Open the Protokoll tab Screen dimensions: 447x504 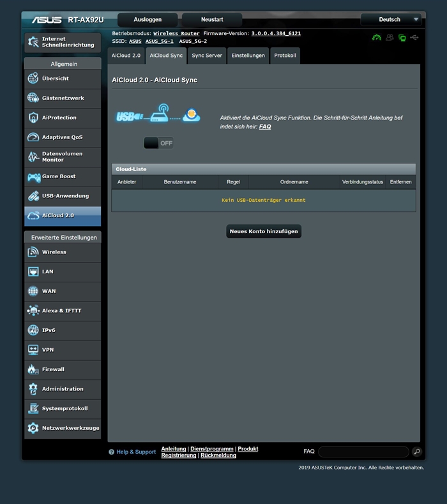285,56
